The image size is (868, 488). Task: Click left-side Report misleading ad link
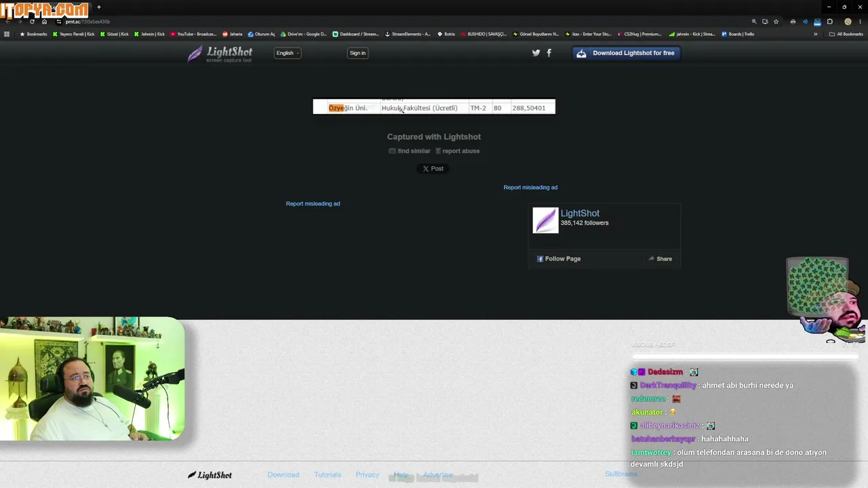click(x=313, y=203)
